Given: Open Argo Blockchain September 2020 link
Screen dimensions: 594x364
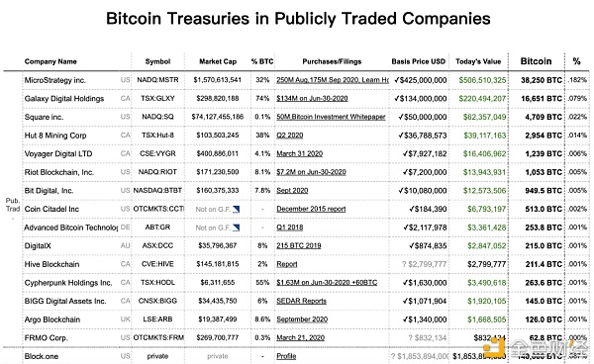Looking at the screenshot, I should pos(302,319).
